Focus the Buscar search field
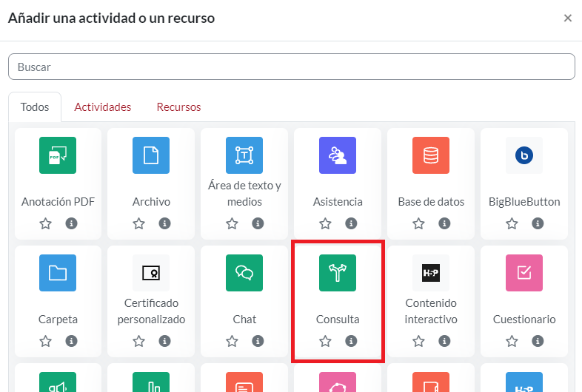This screenshot has width=582, height=392. tap(292, 67)
